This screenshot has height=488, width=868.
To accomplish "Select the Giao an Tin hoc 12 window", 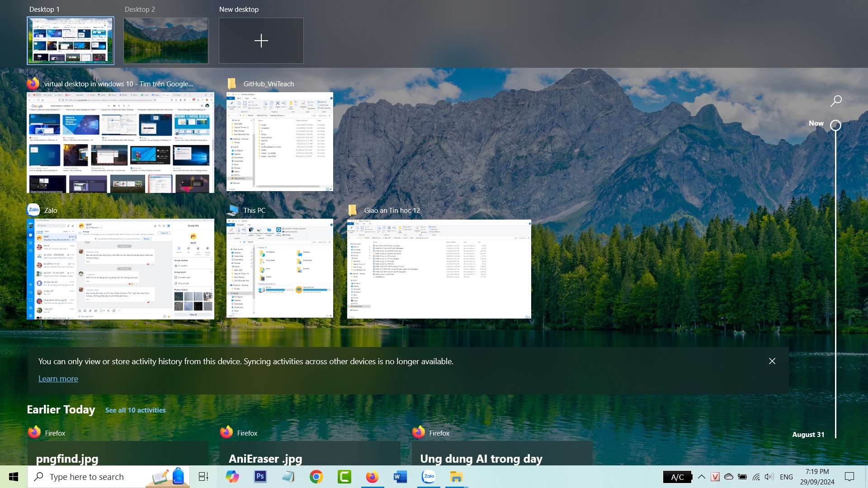I will tap(439, 269).
